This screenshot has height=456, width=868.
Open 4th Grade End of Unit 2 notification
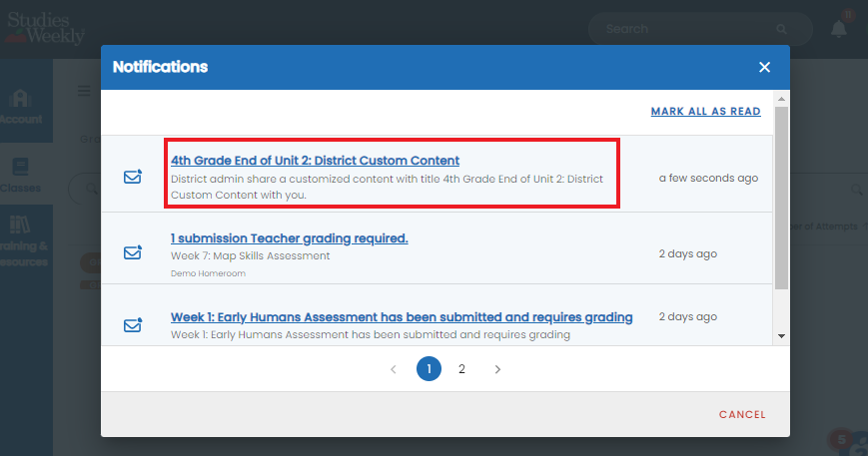click(x=315, y=161)
